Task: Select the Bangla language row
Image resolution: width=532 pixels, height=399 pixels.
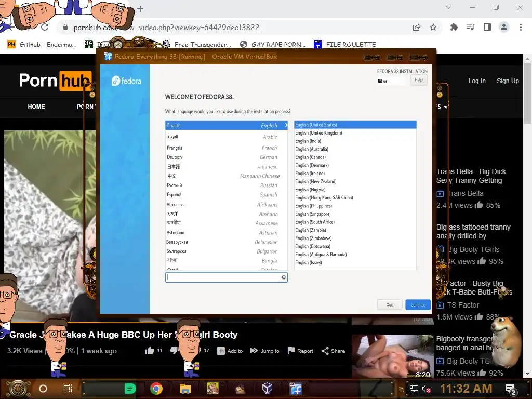Action: [x=227, y=261]
